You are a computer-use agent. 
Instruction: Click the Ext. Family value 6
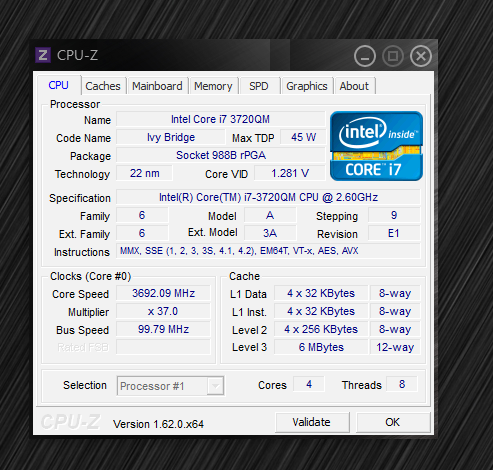coord(142,233)
